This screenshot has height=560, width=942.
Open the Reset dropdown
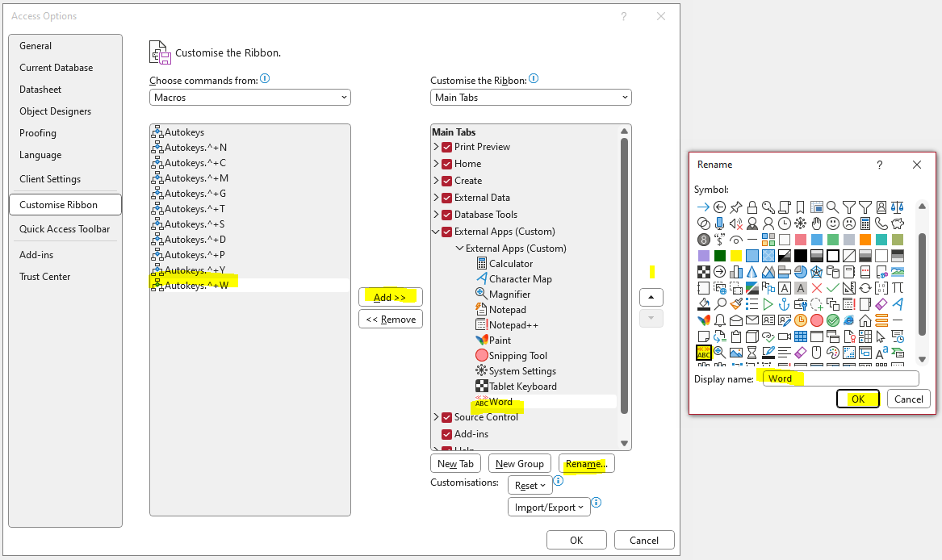pyautogui.click(x=530, y=486)
